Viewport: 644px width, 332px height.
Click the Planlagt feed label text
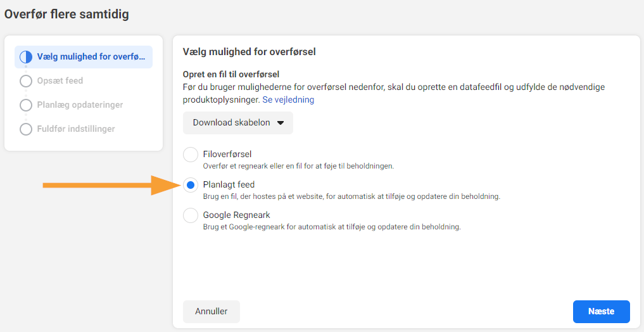click(229, 184)
